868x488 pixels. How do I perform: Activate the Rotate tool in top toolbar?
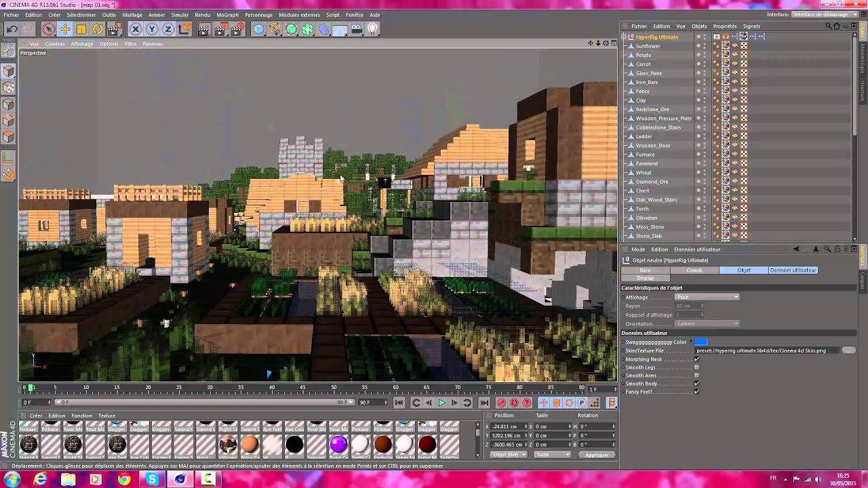(x=98, y=28)
